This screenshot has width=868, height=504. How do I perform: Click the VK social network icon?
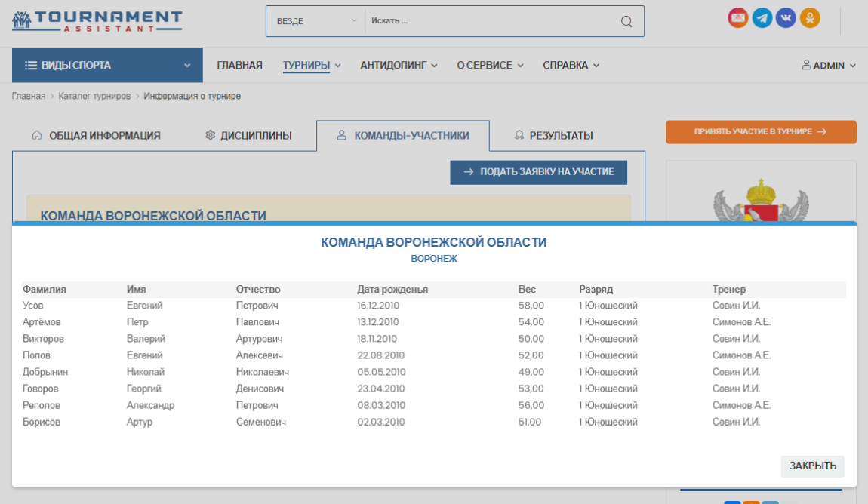point(786,18)
